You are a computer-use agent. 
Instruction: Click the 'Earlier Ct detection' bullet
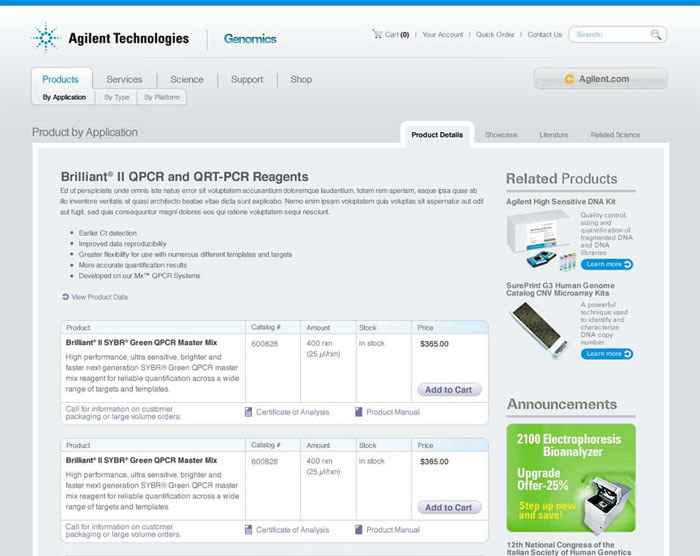pyautogui.click(x=108, y=233)
